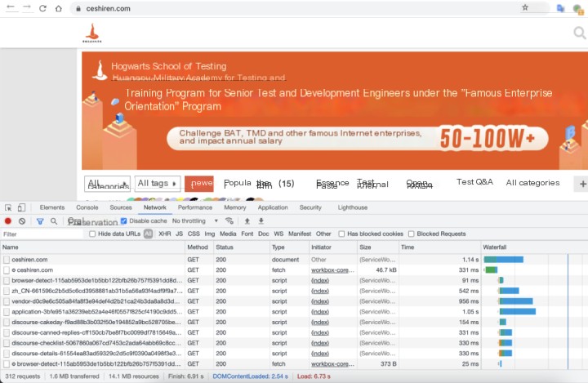
Task: Check Has blocked cookies
Action: click(x=341, y=234)
